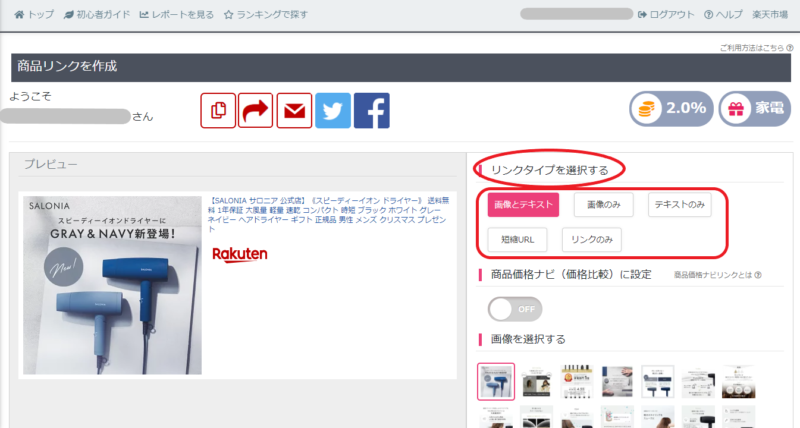Screen dimensions: 800x428
Task: Click the SALONIA dryer preview image
Action: [112, 285]
